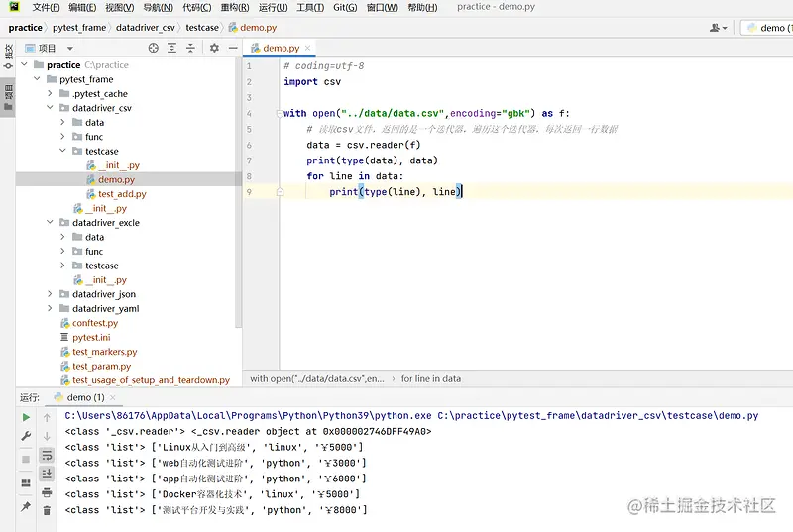Click the print output icon in run panel
This screenshot has width=793, height=532.
(x=47, y=492)
